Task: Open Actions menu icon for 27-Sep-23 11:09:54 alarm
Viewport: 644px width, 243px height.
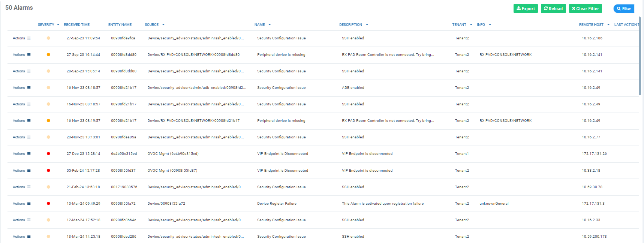Action: pos(29,38)
